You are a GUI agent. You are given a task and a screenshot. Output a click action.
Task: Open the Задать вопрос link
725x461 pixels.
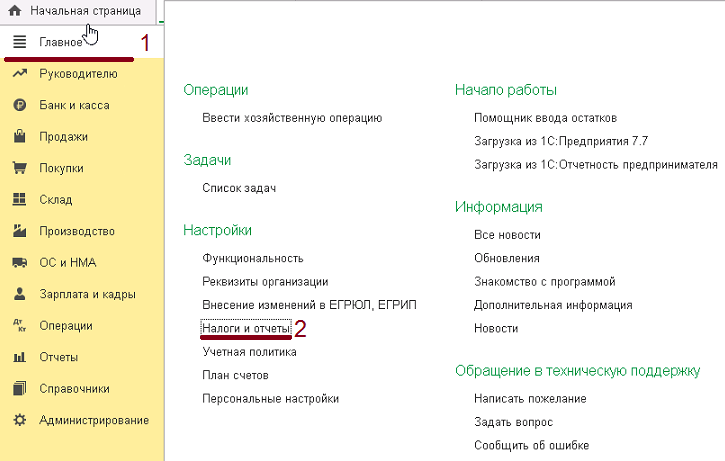(513, 422)
